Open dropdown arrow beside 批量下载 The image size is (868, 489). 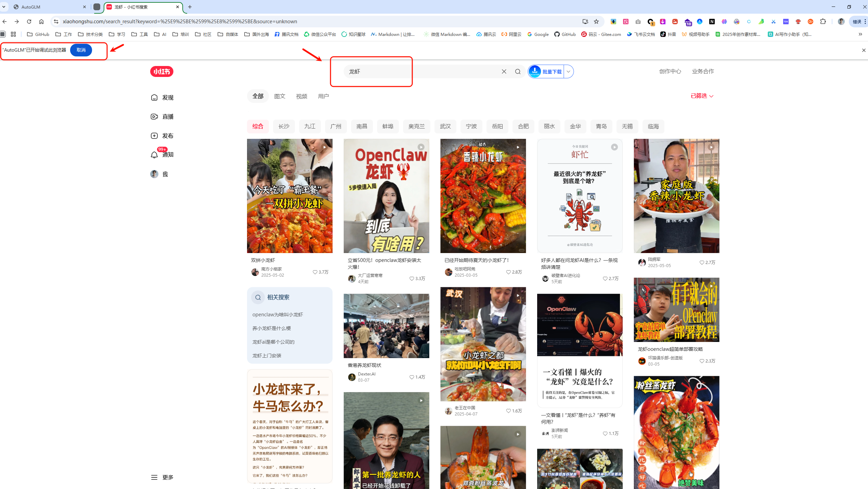568,71
